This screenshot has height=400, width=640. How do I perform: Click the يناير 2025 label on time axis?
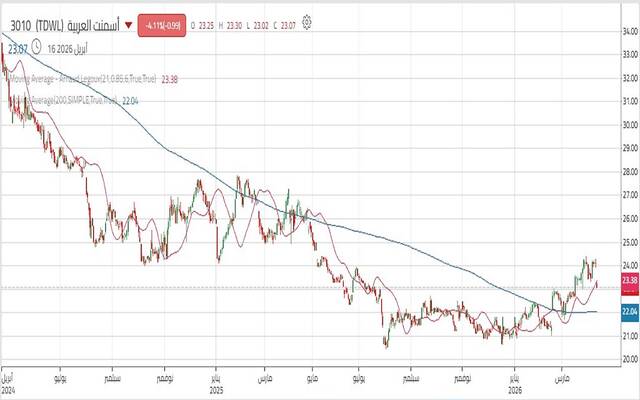pyautogui.click(x=216, y=385)
